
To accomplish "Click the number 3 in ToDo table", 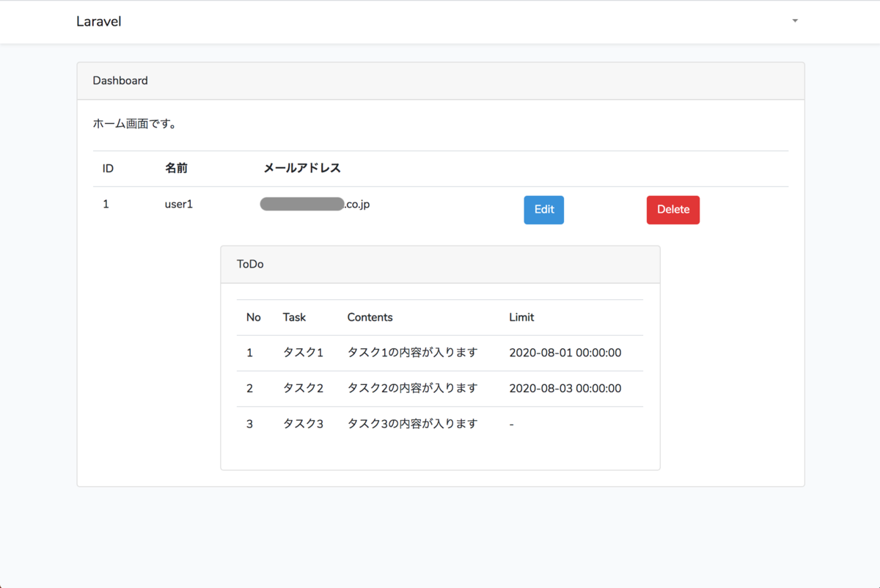I will click(250, 424).
